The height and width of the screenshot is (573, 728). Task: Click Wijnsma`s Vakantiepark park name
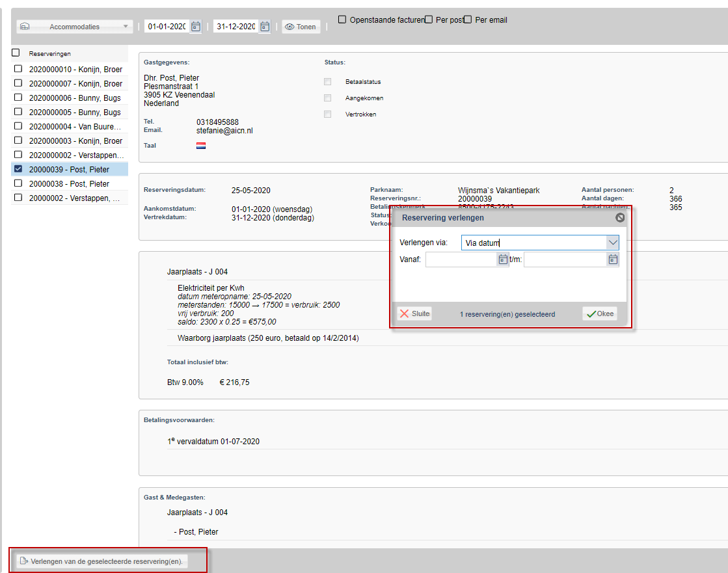(x=498, y=191)
